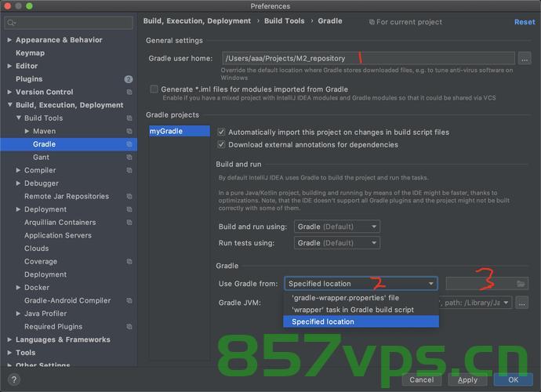The height and width of the screenshot is (392, 541).
Task: Open the Gradle JVM browse button
Action: pos(521,303)
